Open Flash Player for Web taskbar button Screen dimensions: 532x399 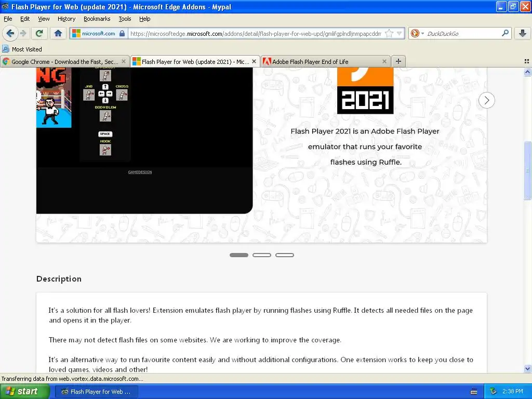96,392
